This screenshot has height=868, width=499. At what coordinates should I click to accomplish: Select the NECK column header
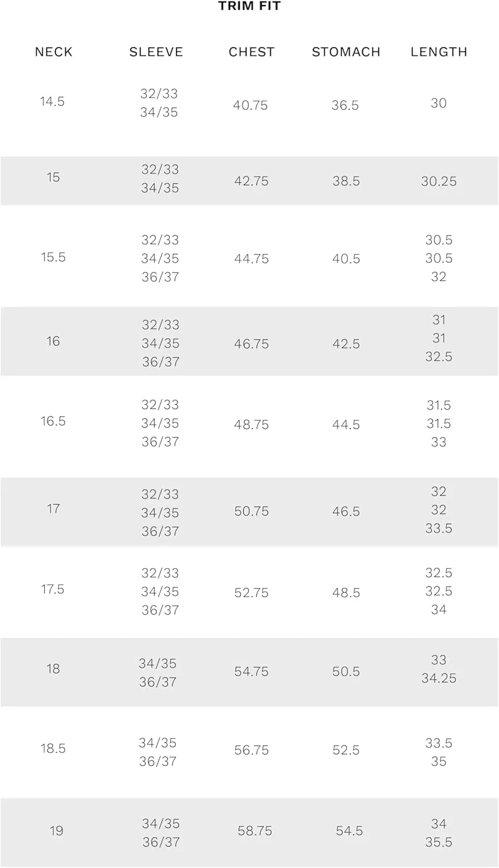[54, 52]
